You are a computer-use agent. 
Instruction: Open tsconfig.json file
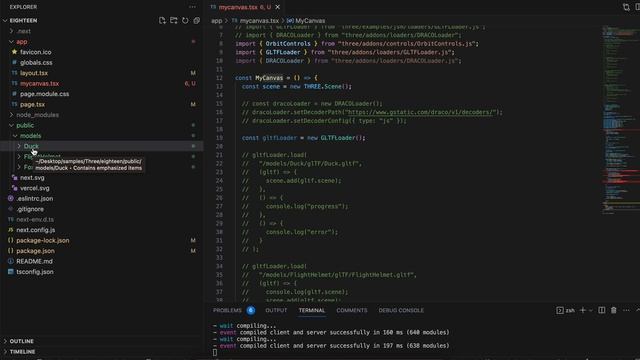coord(35,272)
